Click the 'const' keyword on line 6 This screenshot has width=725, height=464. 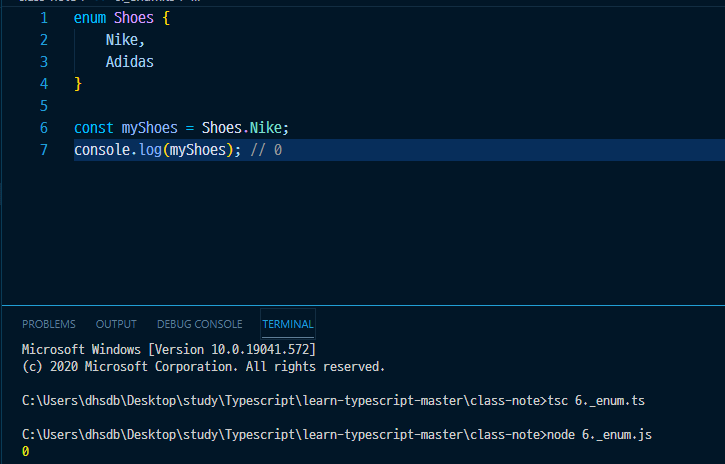(x=93, y=128)
